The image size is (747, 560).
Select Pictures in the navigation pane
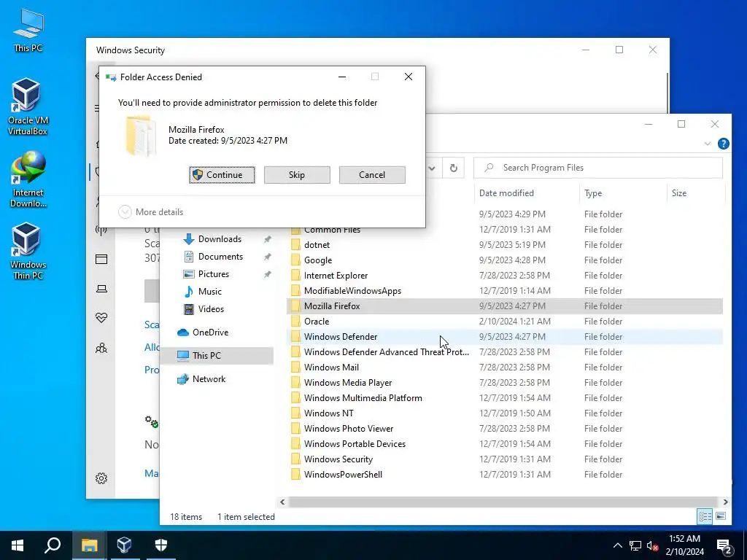(214, 274)
